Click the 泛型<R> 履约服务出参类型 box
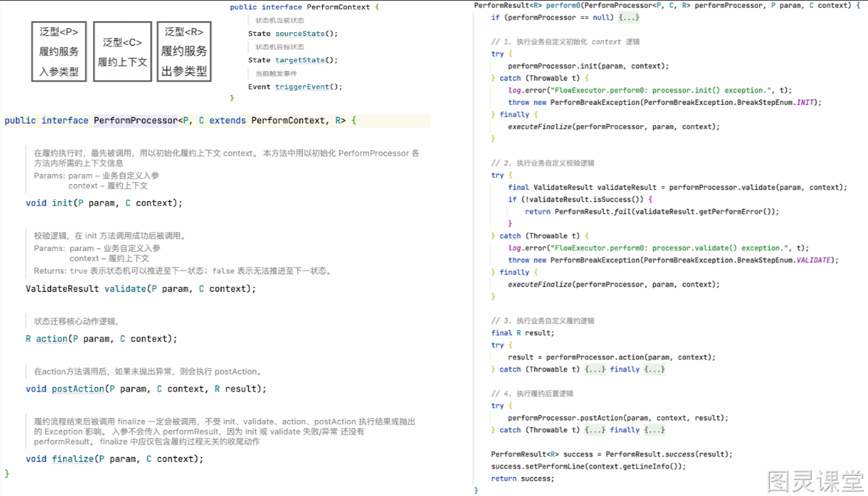This screenshot has height=496, width=868. [184, 51]
